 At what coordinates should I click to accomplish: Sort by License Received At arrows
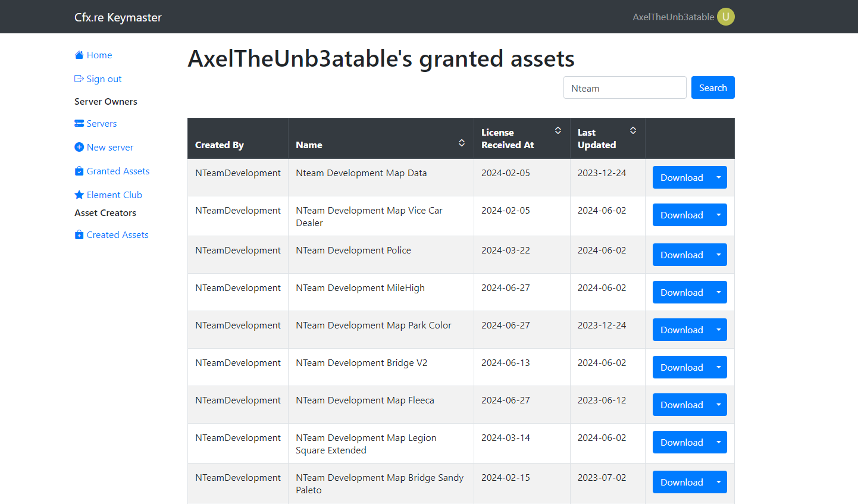[558, 130]
